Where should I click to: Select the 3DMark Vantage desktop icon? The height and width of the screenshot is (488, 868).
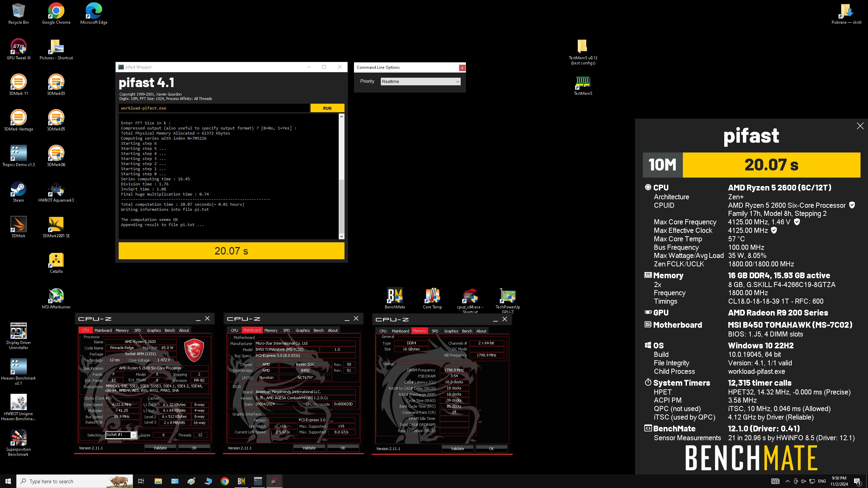[18, 121]
